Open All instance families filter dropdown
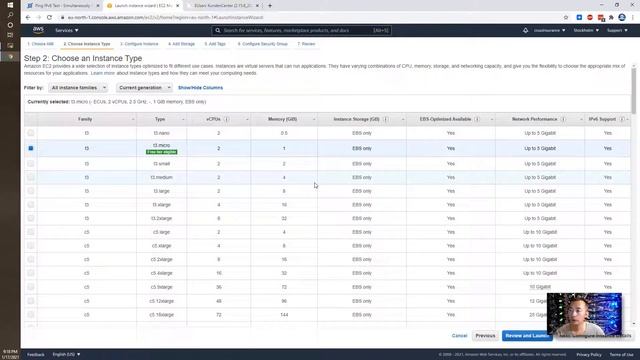The image size is (640, 360). point(78,88)
